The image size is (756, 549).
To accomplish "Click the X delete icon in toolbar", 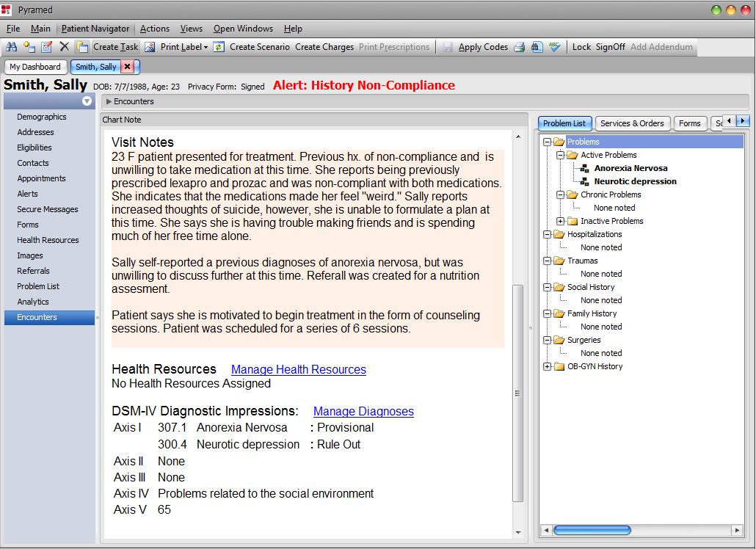I will click(x=64, y=47).
